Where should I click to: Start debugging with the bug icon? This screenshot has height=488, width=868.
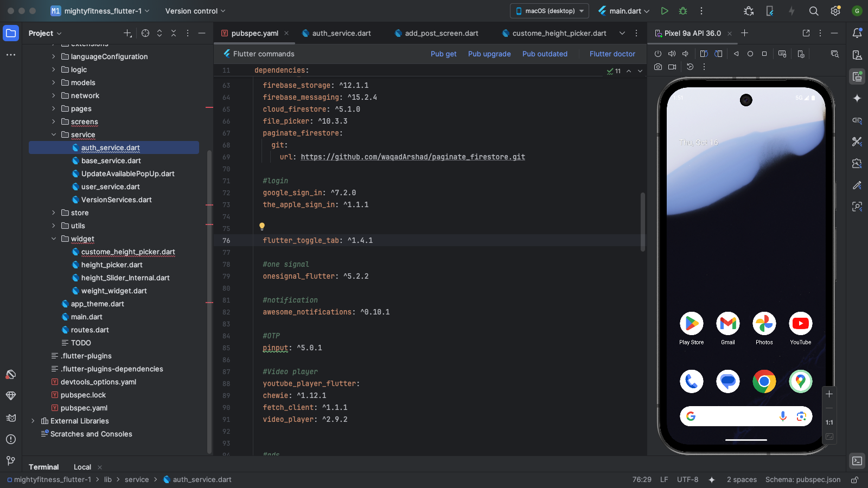pyautogui.click(x=683, y=11)
